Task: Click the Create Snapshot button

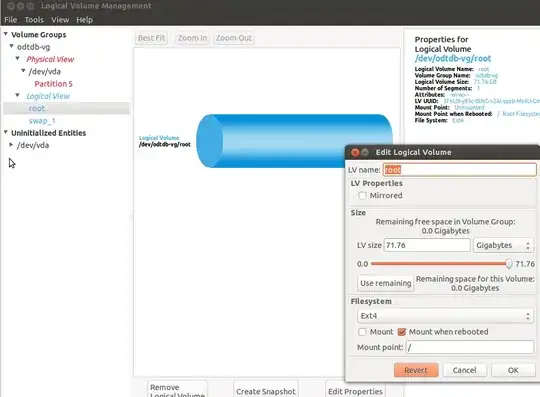Action: (266, 391)
